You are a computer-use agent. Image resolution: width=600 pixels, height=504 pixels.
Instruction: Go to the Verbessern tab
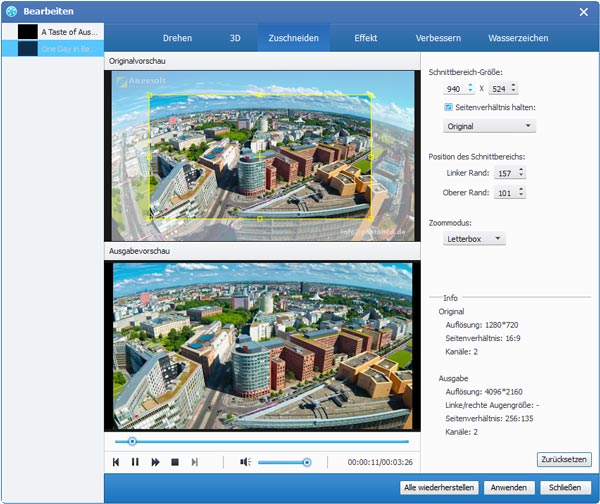[438, 38]
